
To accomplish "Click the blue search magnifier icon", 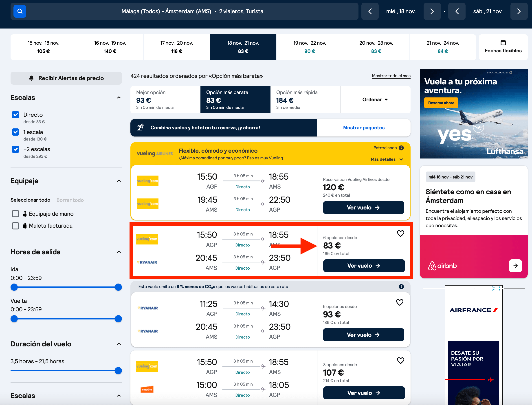I will point(20,11).
